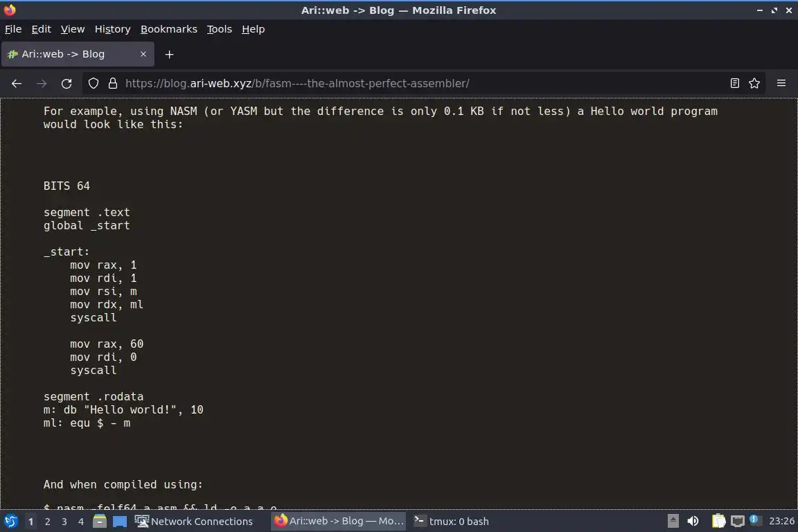Open the network status tray icon
Screen dimensions: 798x532
coord(738,522)
